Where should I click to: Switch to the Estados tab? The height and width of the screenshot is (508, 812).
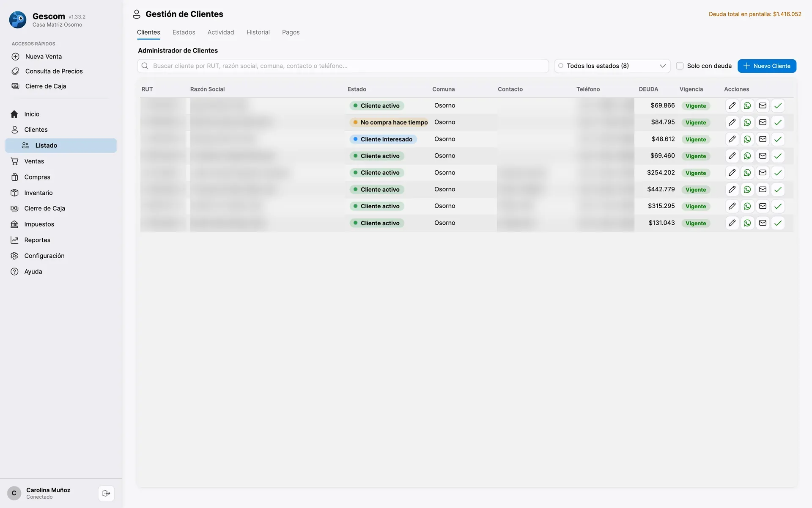[x=184, y=32]
